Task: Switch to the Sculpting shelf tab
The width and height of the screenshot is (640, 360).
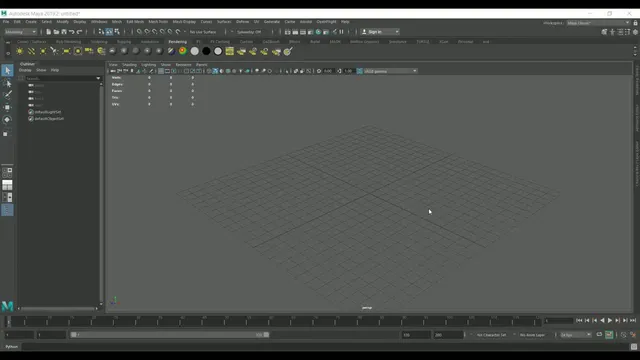Action: click(99, 42)
